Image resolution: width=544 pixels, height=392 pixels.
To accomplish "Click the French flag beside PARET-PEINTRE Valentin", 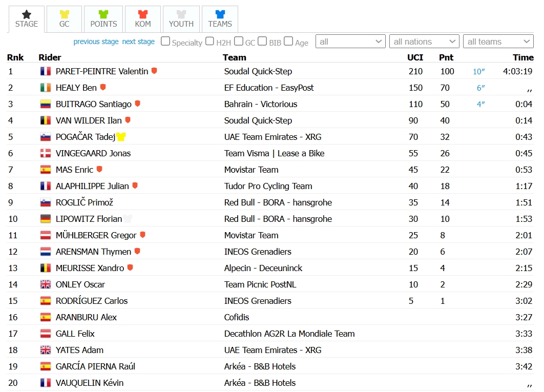I will click(46, 71).
